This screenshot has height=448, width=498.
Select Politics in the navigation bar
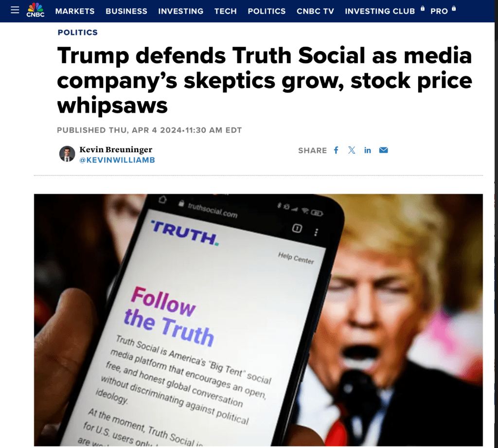(x=267, y=11)
